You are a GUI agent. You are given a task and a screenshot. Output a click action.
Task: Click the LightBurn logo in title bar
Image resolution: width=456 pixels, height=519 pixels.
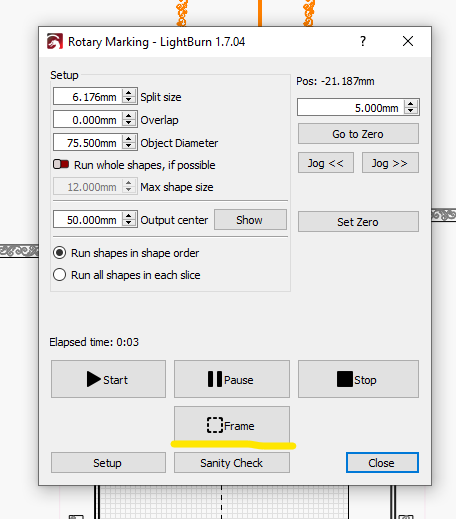55,41
